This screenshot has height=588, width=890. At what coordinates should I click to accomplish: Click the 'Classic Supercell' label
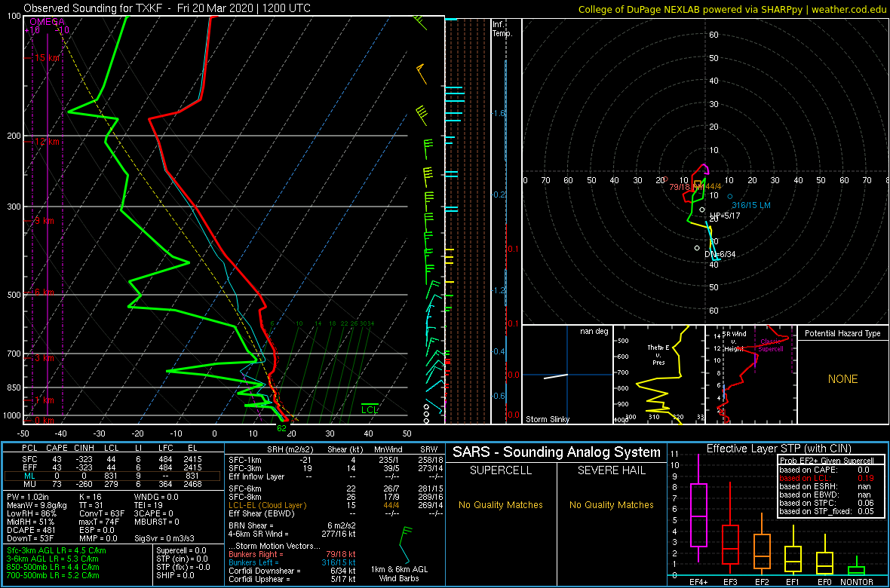pos(772,345)
